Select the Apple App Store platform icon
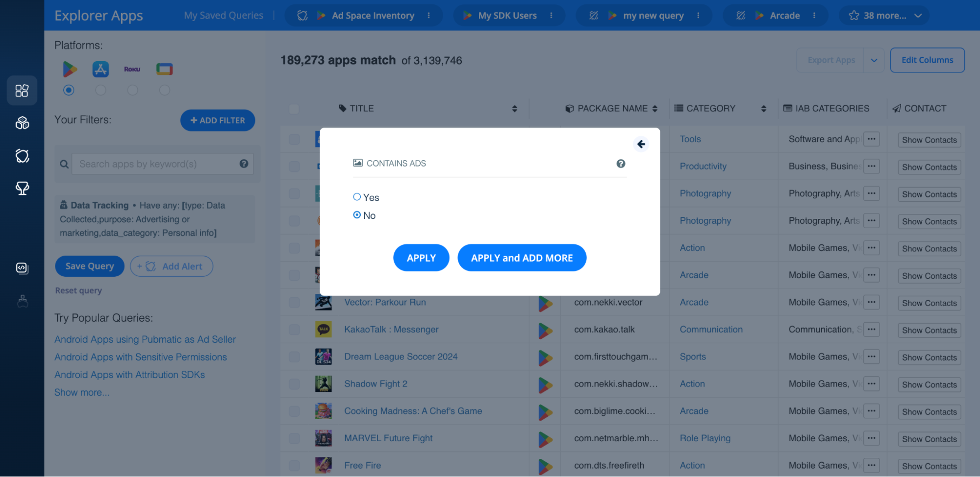The width and height of the screenshot is (980, 477). (x=101, y=69)
